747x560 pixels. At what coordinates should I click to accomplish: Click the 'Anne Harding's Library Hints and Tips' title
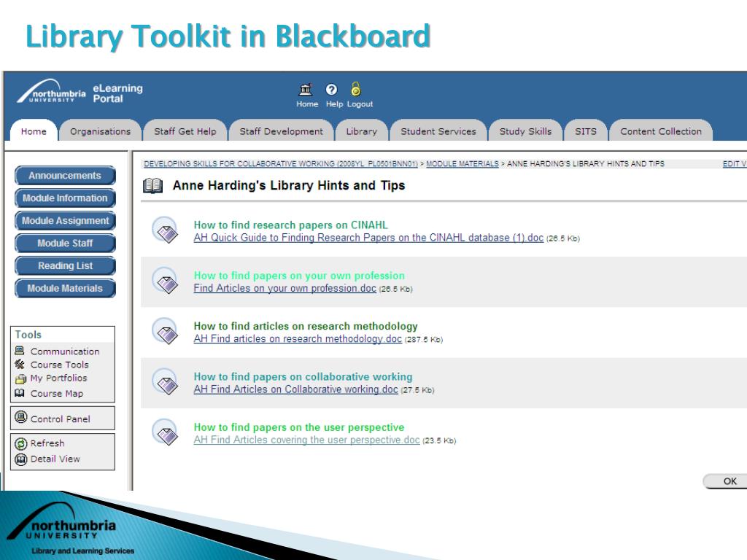point(289,185)
